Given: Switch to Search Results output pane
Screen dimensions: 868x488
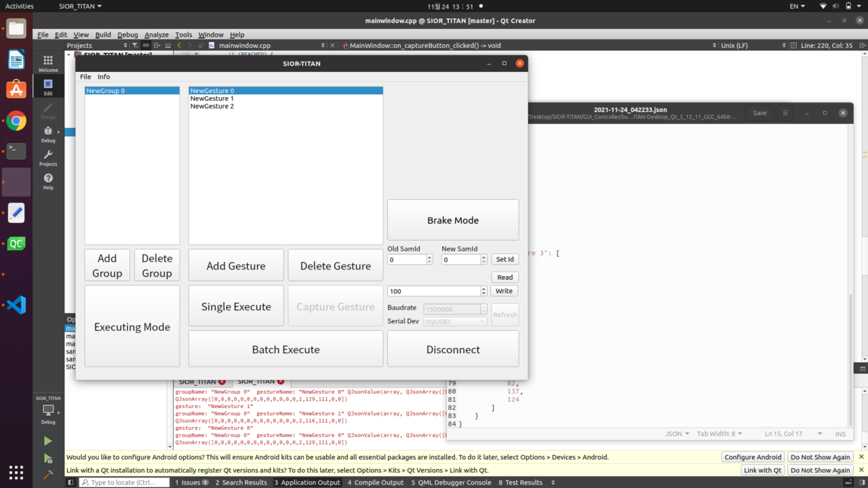Looking at the screenshot, I should pos(241,483).
